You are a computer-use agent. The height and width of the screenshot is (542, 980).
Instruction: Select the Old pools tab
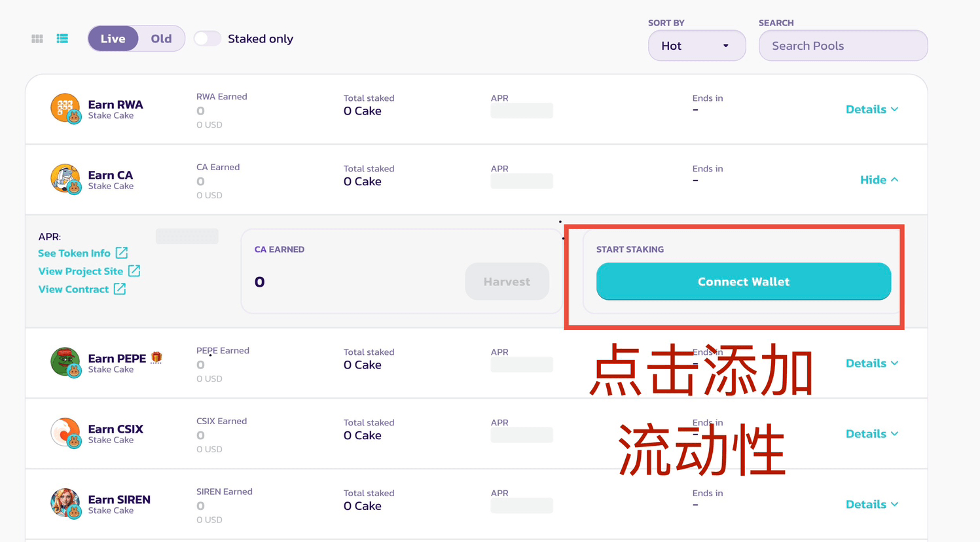161,39
